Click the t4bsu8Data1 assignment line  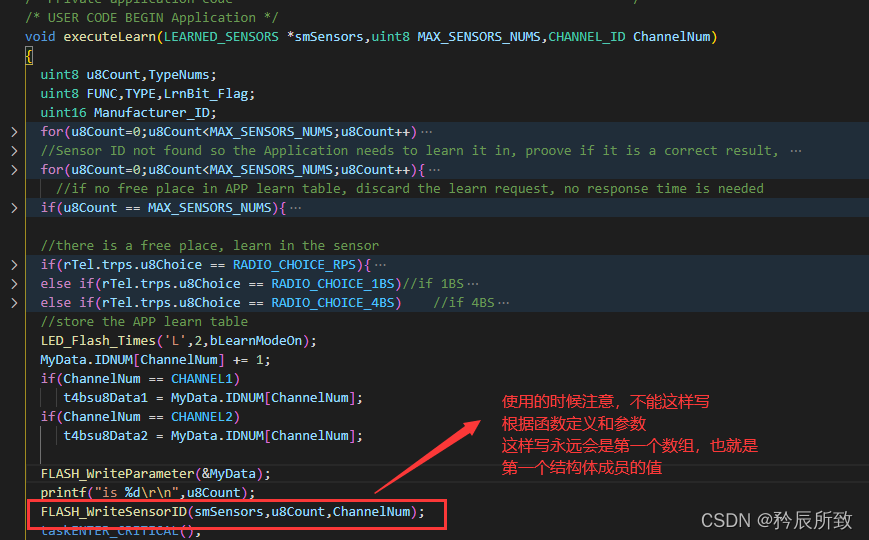click(213, 398)
